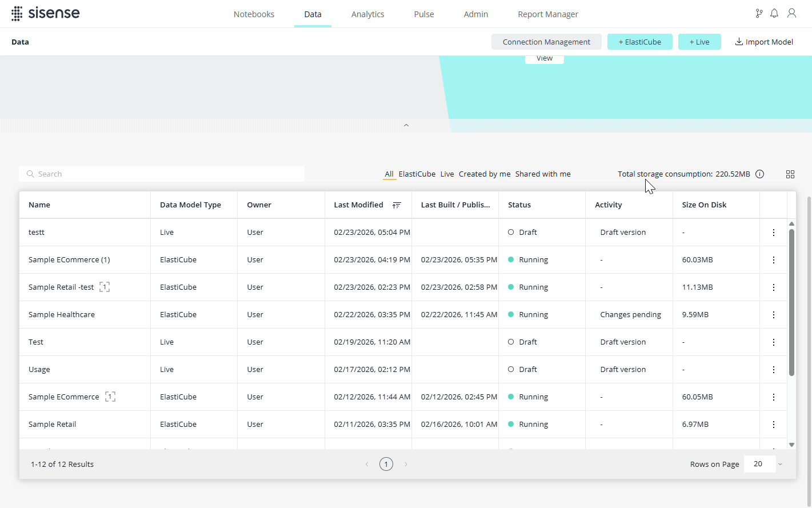Click the icon beside Sample Retail -test

click(x=105, y=287)
